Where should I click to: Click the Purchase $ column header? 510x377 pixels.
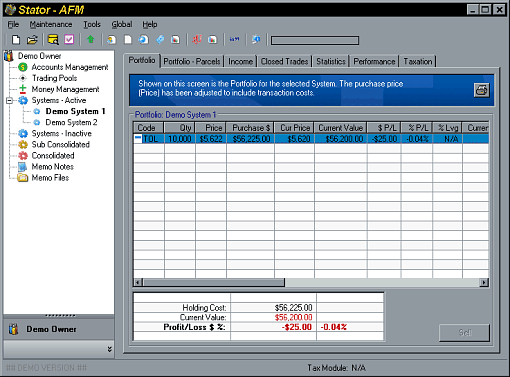click(250, 128)
